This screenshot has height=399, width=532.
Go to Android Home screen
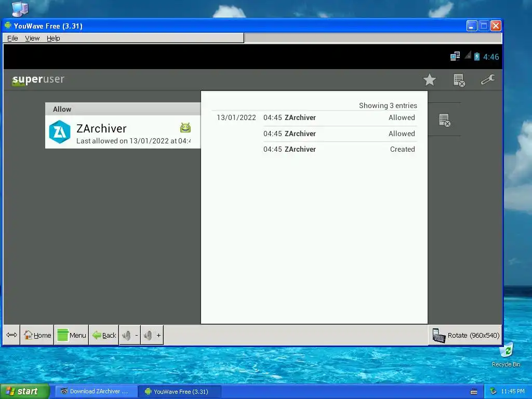(x=37, y=335)
